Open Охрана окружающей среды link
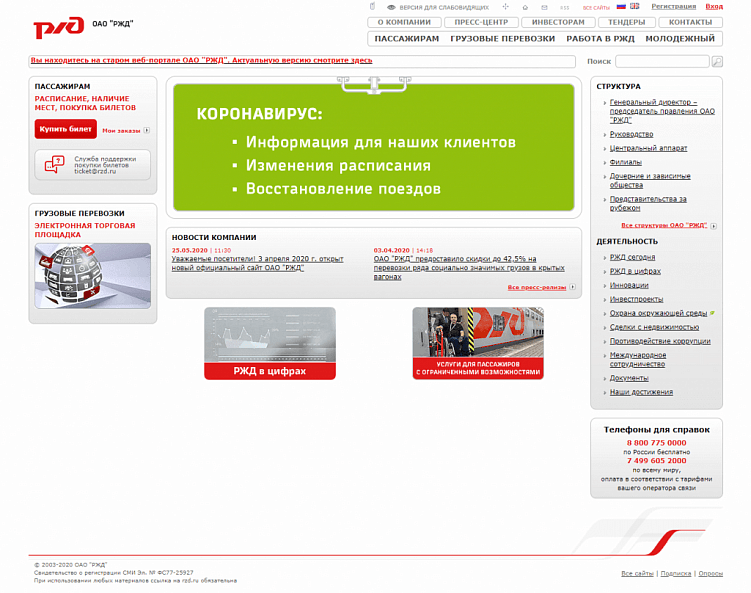 (x=658, y=313)
